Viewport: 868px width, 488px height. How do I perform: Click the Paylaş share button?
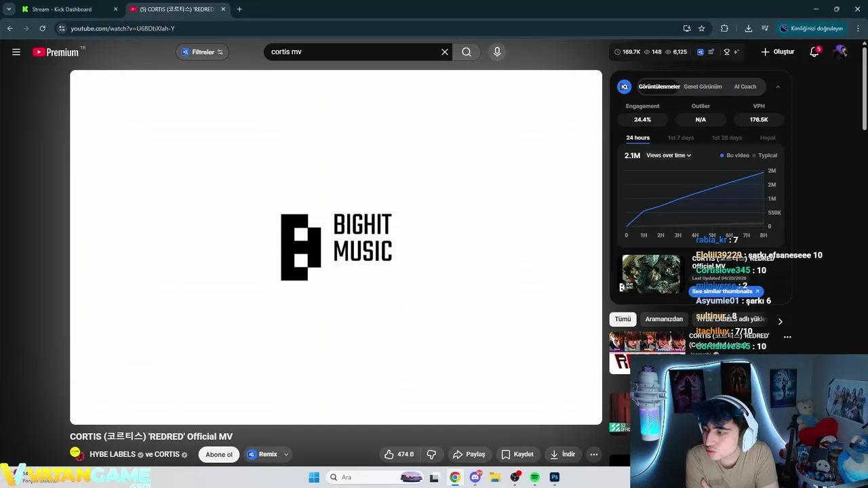(x=469, y=455)
